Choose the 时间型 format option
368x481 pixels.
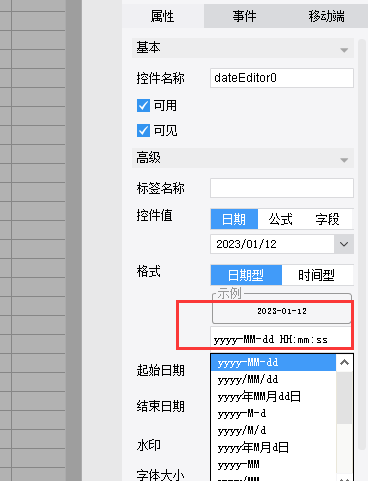[317, 275]
